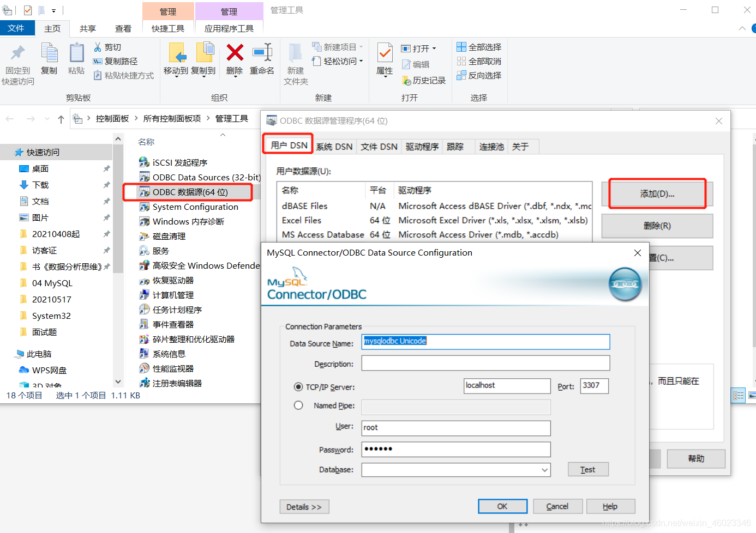
Task: Open the Database combo box dropdown
Action: pyautogui.click(x=544, y=470)
